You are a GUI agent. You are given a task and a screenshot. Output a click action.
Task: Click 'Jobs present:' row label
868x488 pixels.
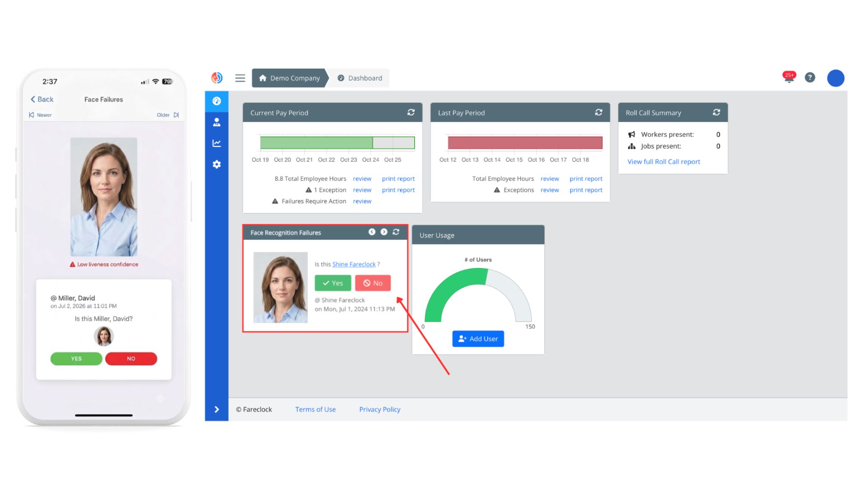tap(661, 146)
